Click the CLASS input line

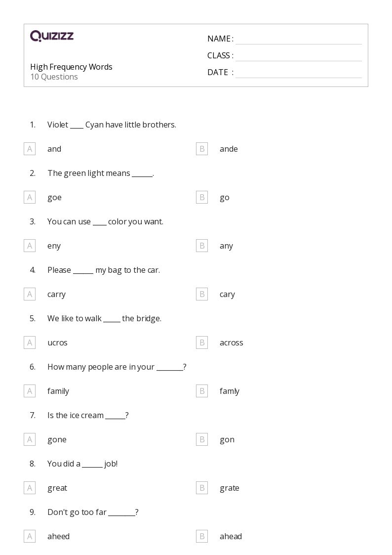point(299,56)
